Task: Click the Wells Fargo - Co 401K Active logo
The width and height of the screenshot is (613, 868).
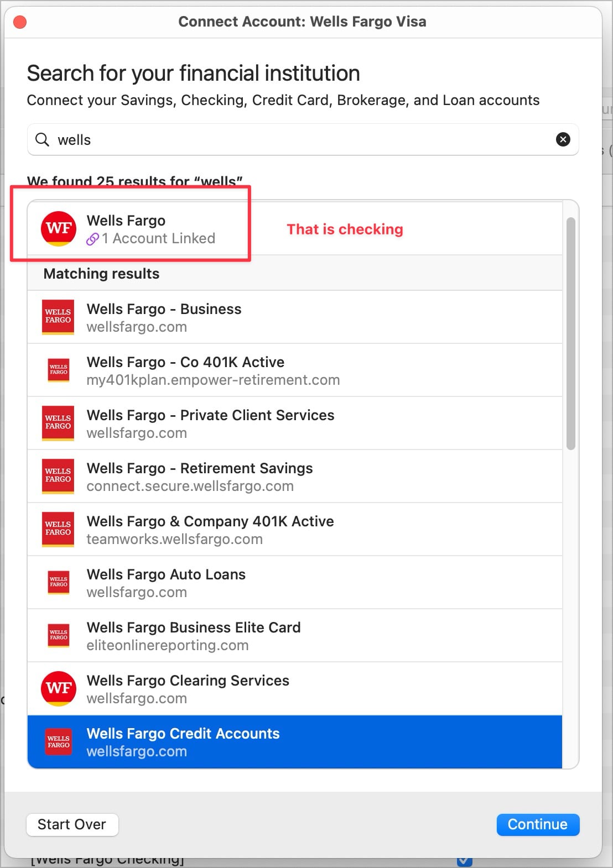Action: click(59, 370)
